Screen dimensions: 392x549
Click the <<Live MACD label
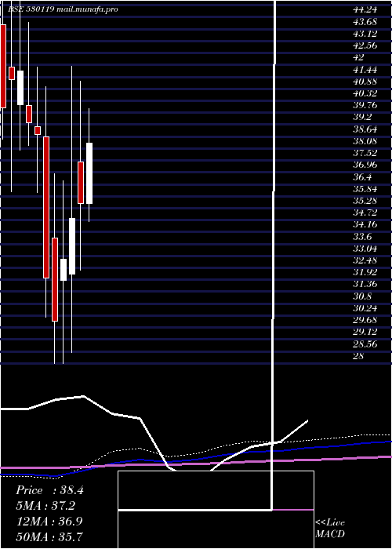[x=330, y=529]
